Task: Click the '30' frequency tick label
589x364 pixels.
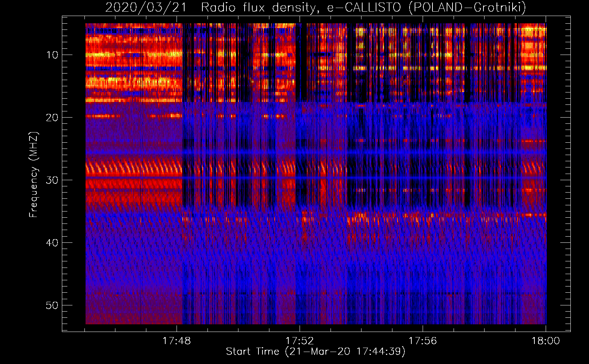Action: [52, 180]
